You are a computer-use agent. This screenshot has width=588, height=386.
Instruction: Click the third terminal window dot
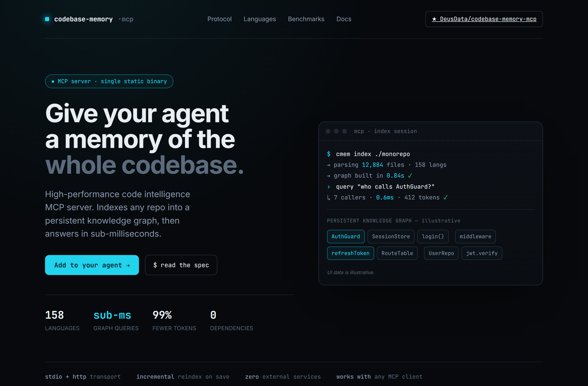tap(344, 131)
